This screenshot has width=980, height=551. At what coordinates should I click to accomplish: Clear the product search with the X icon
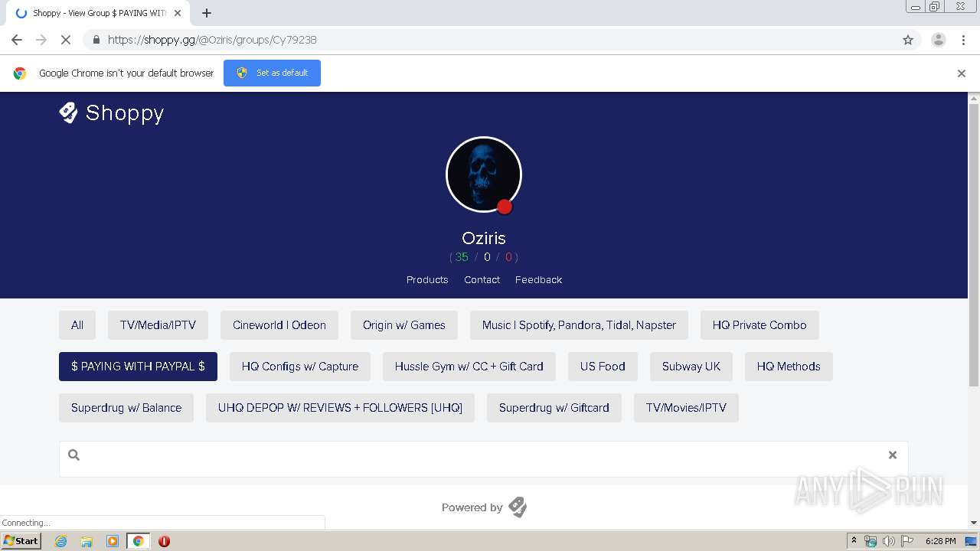click(892, 455)
